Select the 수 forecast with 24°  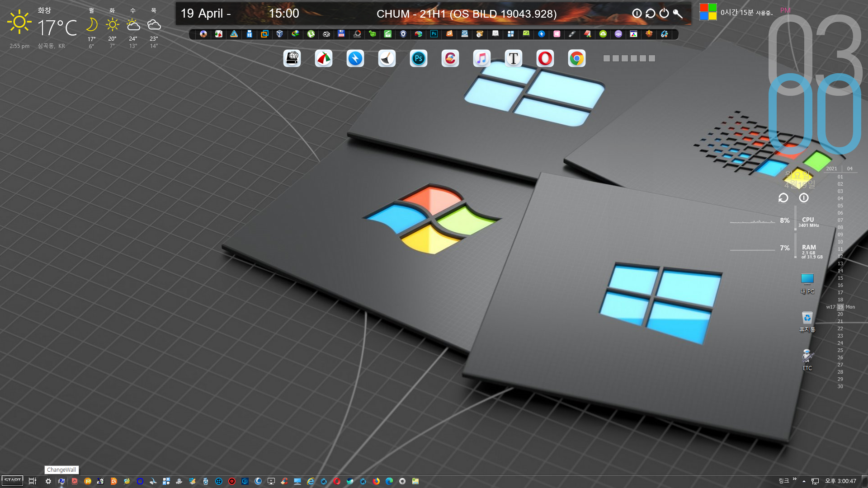(133, 28)
